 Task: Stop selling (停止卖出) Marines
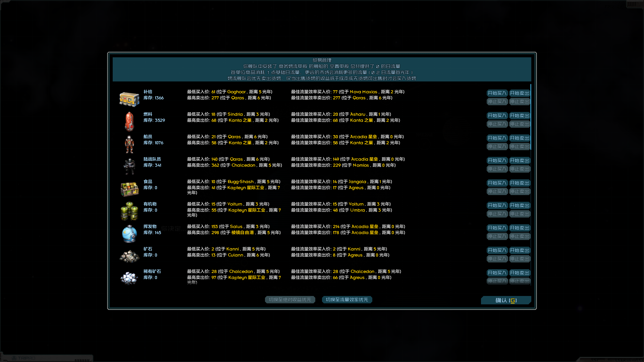point(520,169)
